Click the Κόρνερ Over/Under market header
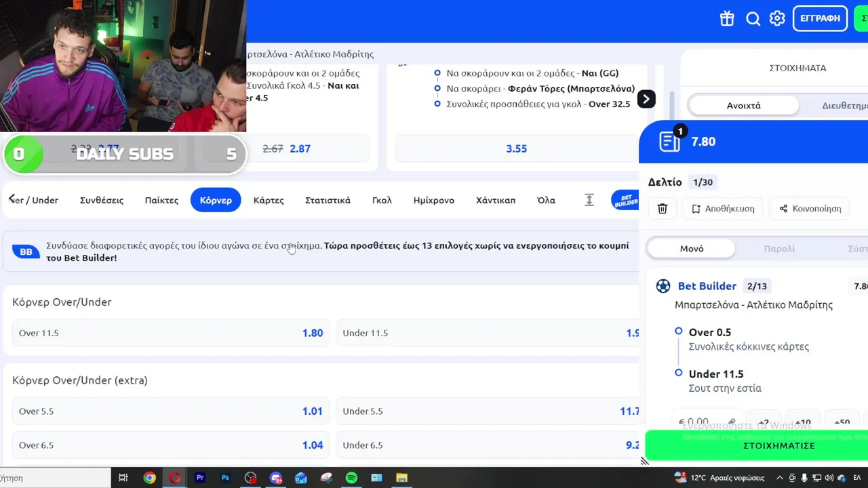 click(62, 302)
